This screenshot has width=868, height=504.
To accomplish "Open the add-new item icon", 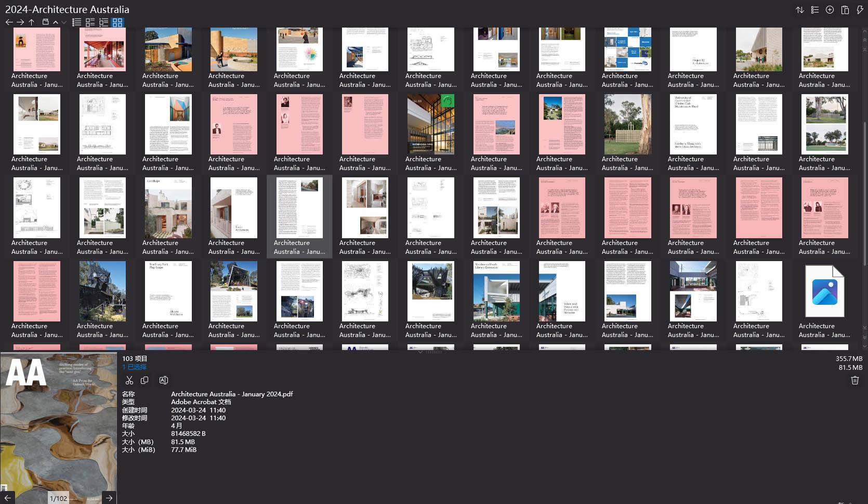I will tap(830, 9).
